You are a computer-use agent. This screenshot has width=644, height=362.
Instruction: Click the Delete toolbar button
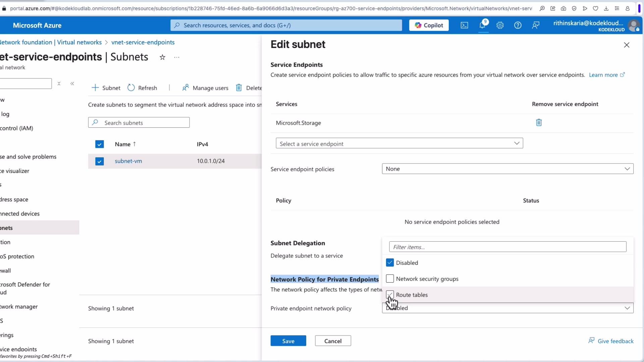[249, 88]
